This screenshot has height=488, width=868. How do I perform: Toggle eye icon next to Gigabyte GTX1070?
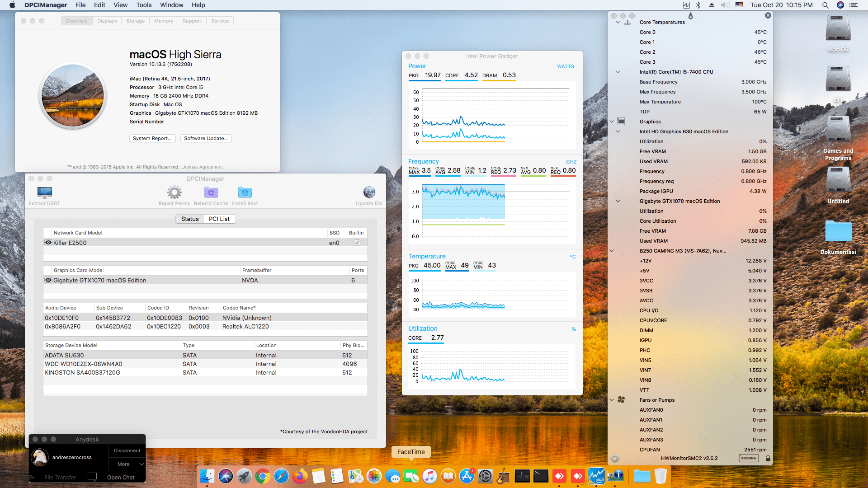pyautogui.click(x=48, y=280)
